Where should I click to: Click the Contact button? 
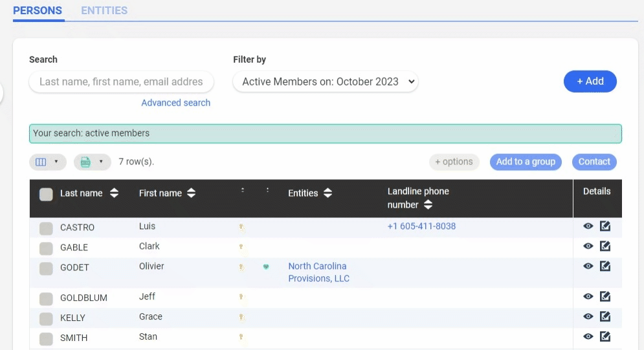click(594, 162)
